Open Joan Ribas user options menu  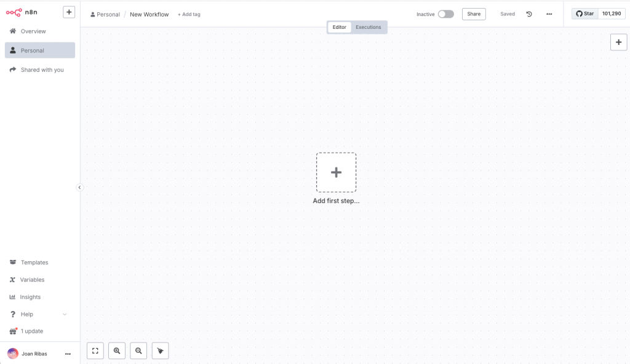[68, 354]
